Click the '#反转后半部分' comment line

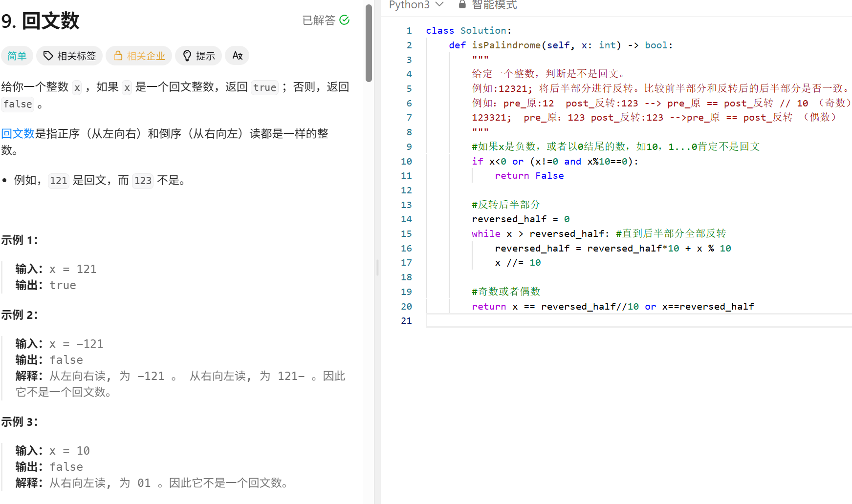pos(506,205)
